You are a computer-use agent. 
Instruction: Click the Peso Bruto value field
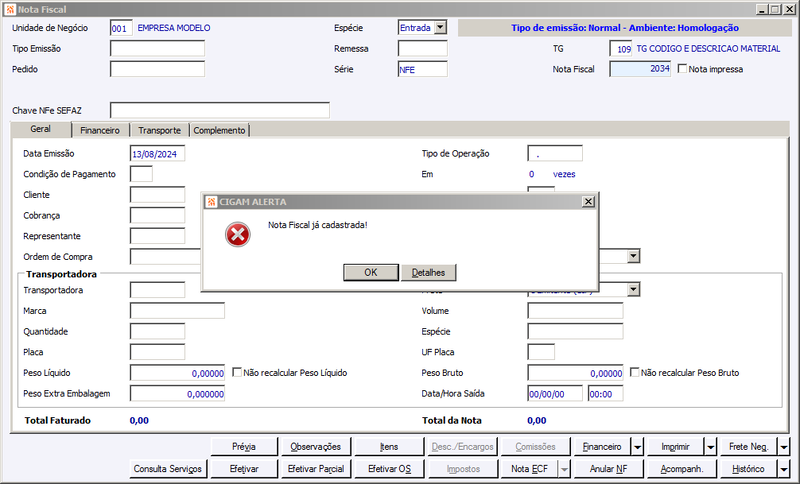click(x=576, y=373)
